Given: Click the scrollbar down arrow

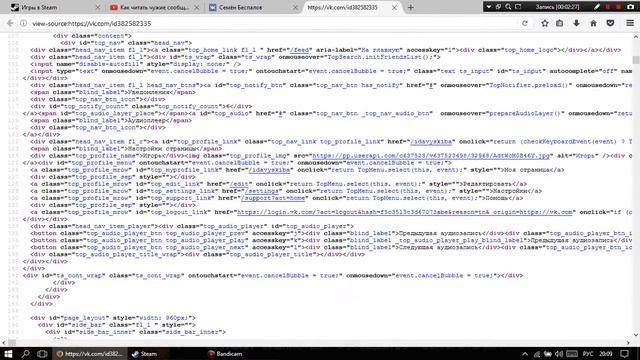Looking at the screenshot, I should (x=636, y=335).
